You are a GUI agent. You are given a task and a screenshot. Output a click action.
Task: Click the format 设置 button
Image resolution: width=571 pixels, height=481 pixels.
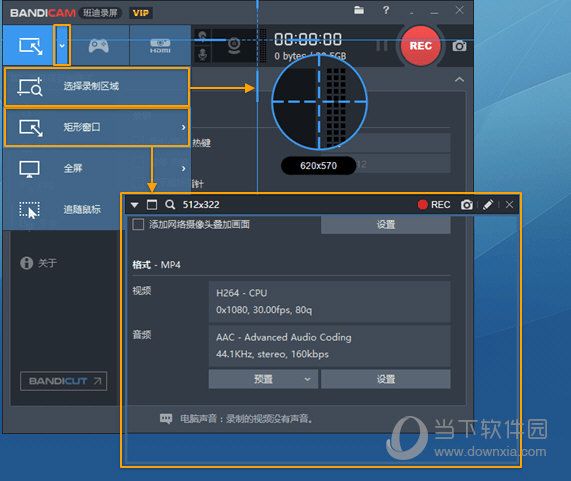tap(386, 379)
